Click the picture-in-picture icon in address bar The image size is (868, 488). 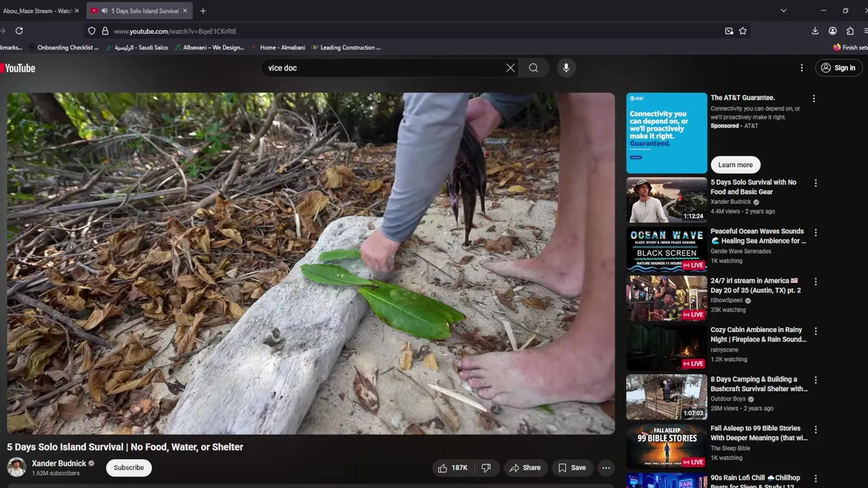click(x=729, y=30)
